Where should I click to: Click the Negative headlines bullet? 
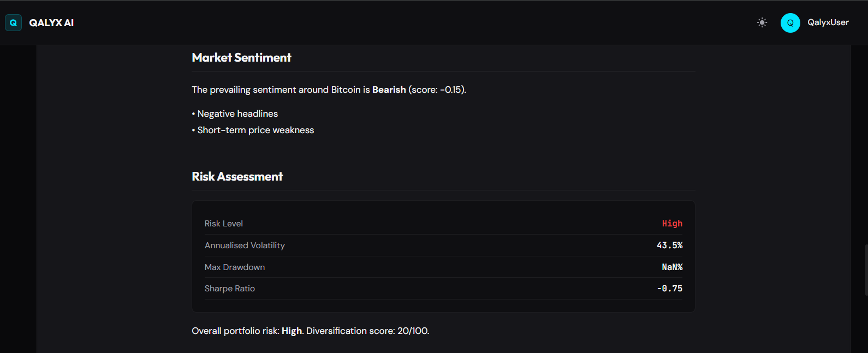(x=235, y=113)
